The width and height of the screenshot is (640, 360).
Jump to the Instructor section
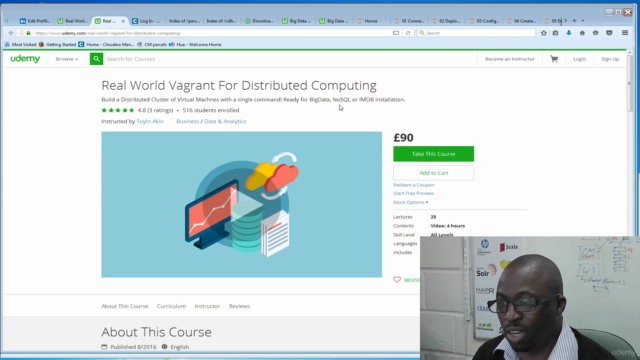pyautogui.click(x=207, y=306)
